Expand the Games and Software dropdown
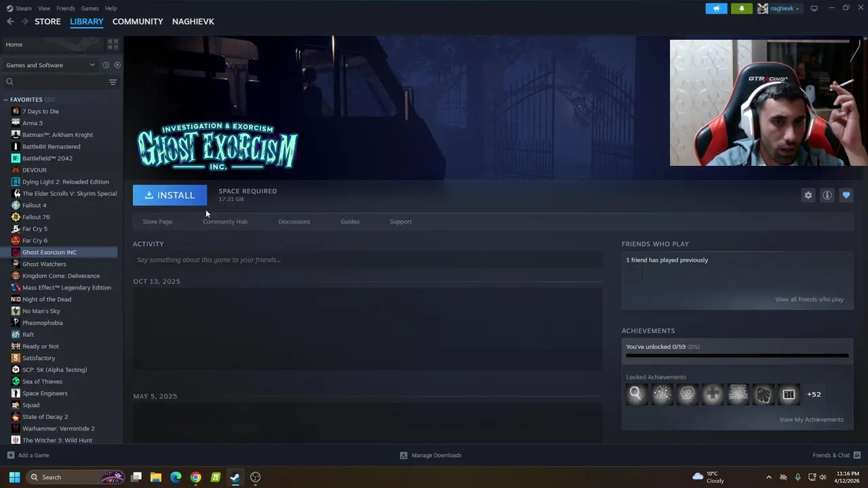Image resolution: width=868 pixels, height=488 pixels. [51, 65]
